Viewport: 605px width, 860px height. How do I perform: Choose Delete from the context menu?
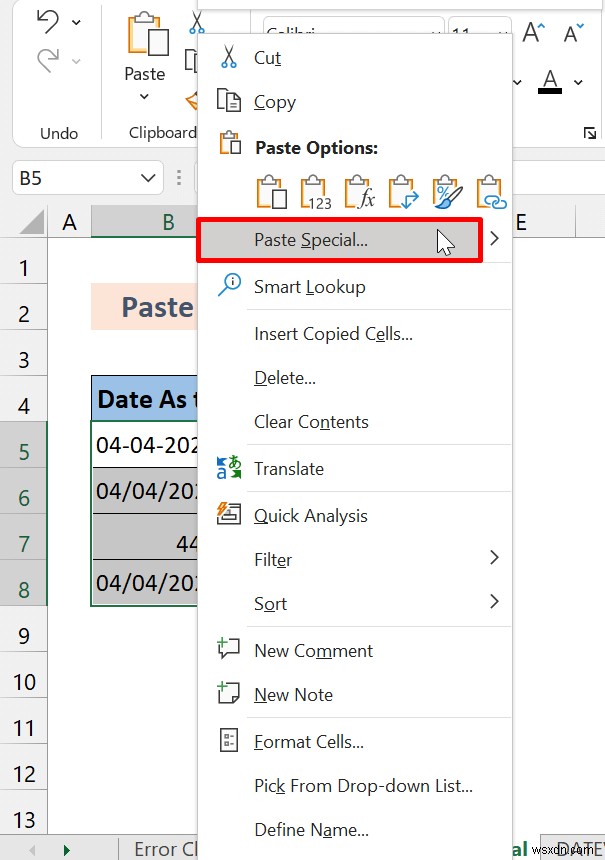click(x=355, y=378)
